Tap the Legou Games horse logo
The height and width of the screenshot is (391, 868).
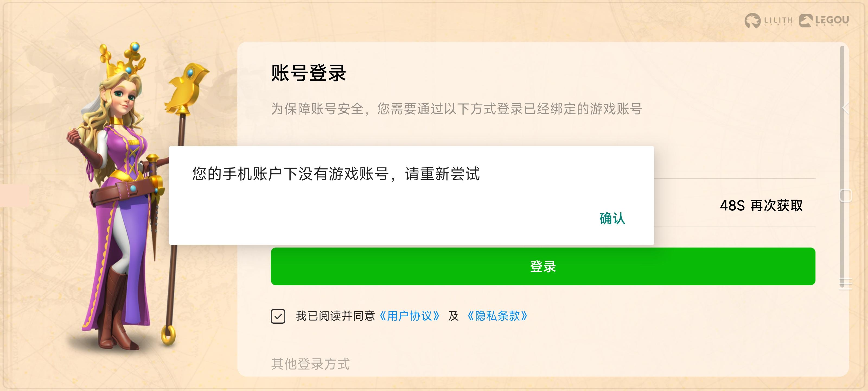[806, 21]
